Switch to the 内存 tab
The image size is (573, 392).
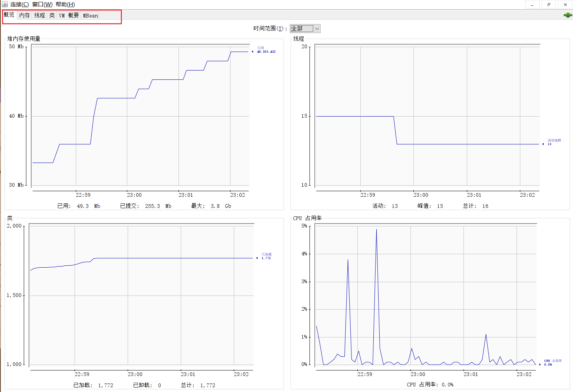pos(24,15)
